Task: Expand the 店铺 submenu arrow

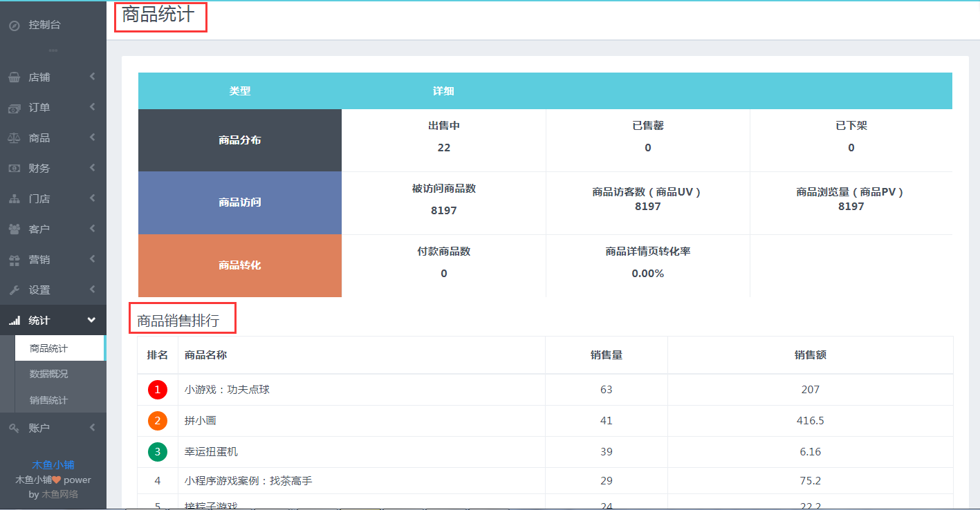Action: (x=92, y=77)
